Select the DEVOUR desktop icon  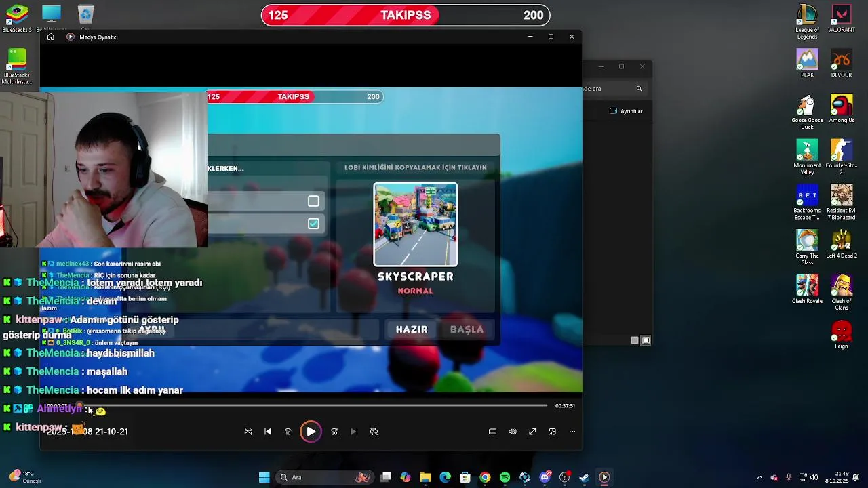pyautogui.click(x=842, y=63)
